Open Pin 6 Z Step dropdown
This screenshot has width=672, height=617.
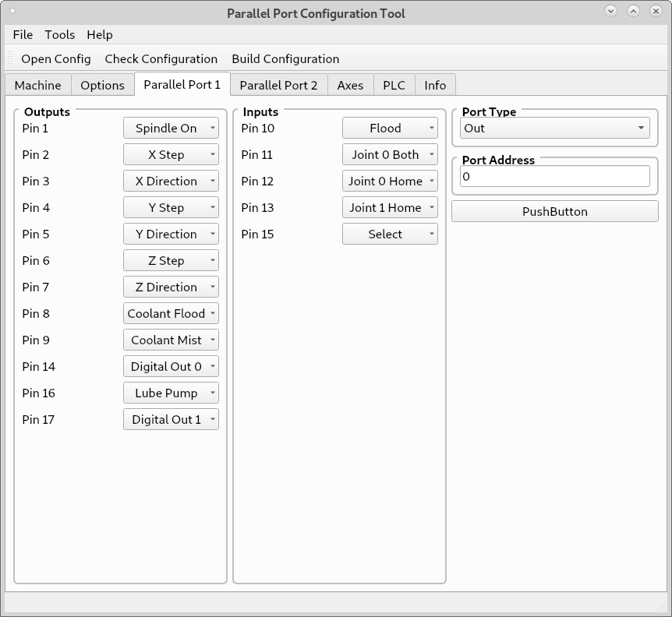[x=171, y=261]
